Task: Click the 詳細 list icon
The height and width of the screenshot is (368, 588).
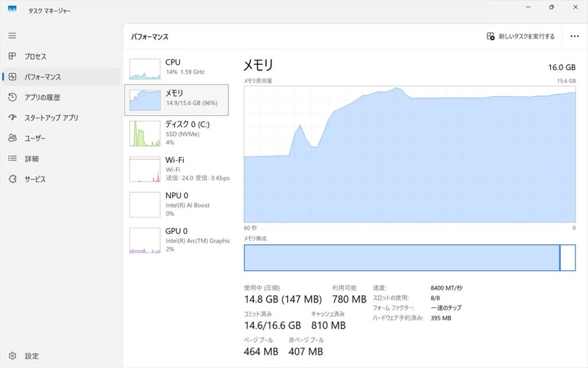Action: point(13,159)
